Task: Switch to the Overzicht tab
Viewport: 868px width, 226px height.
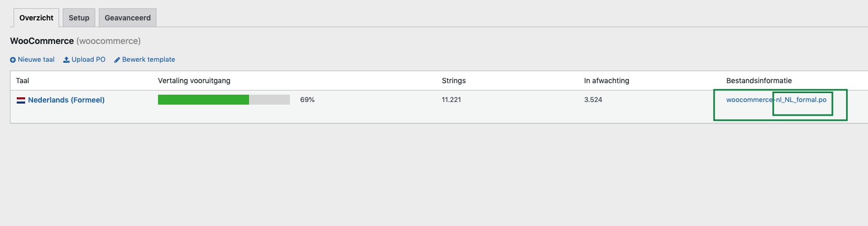Action: click(x=36, y=18)
